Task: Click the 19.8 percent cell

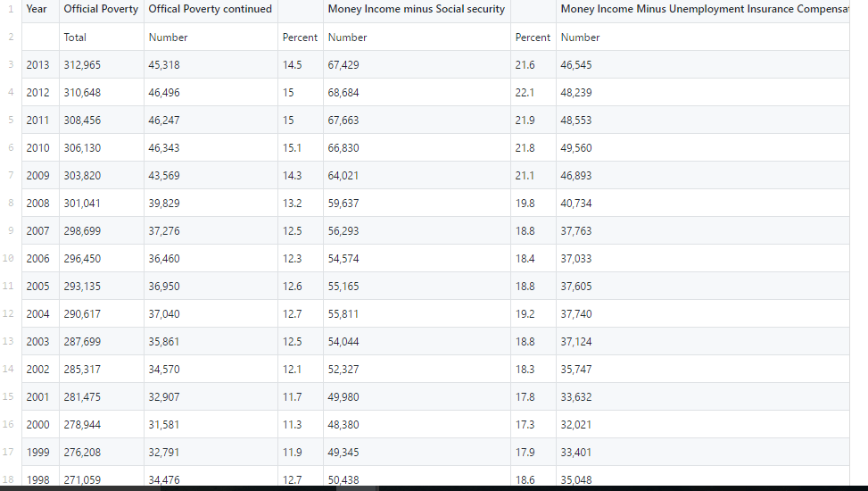Action: click(x=533, y=204)
